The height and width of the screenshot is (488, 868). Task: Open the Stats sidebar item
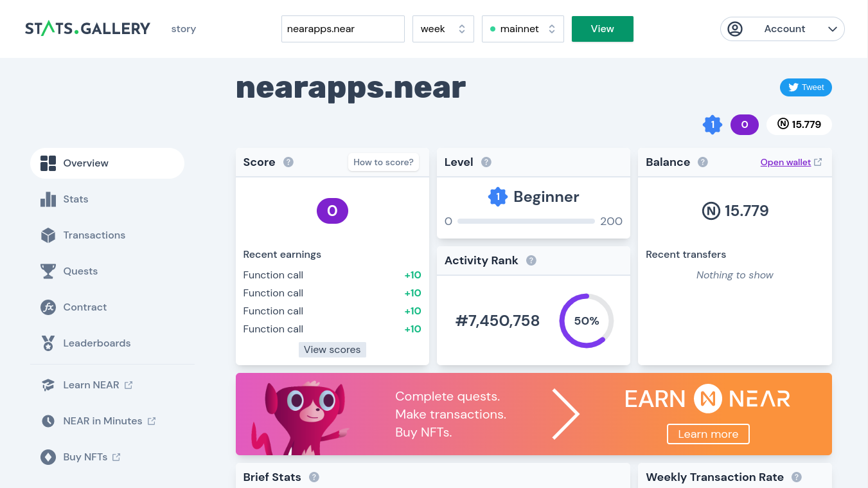coord(107,199)
